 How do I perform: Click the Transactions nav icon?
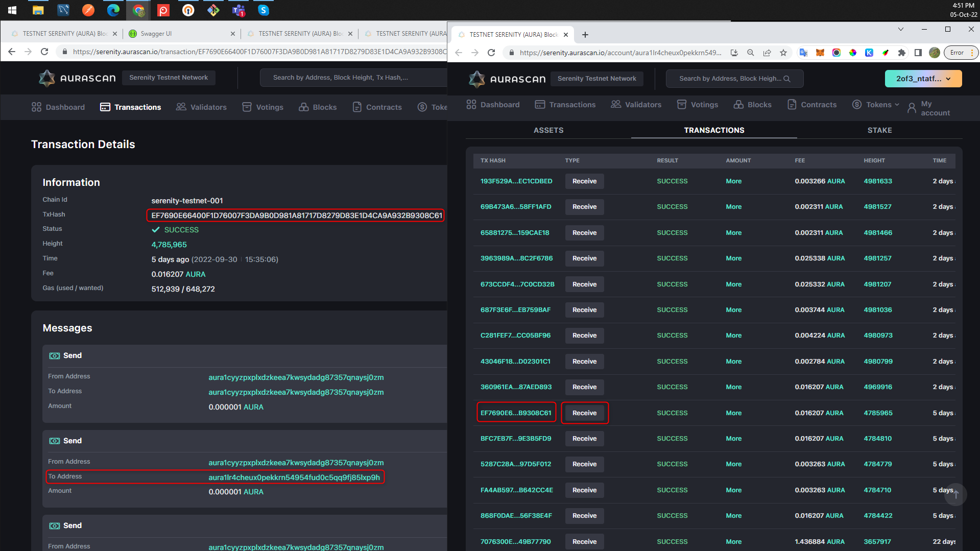(540, 104)
